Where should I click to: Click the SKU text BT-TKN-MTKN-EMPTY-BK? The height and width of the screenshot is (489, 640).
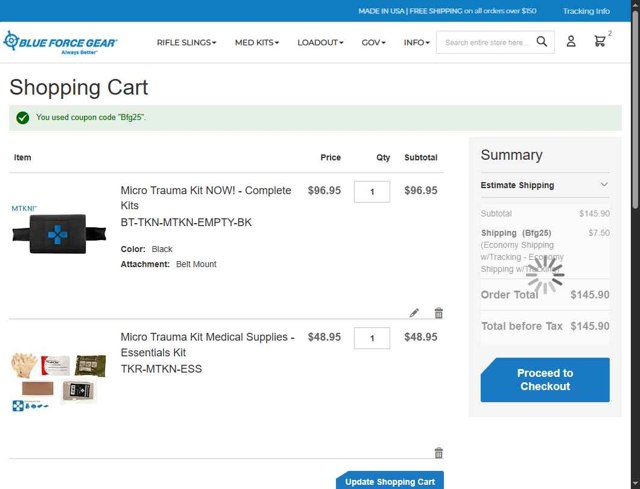click(186, 222)
